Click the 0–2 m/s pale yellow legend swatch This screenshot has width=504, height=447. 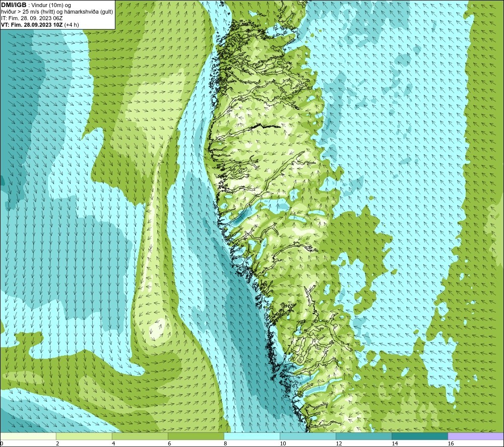point(28,436)
